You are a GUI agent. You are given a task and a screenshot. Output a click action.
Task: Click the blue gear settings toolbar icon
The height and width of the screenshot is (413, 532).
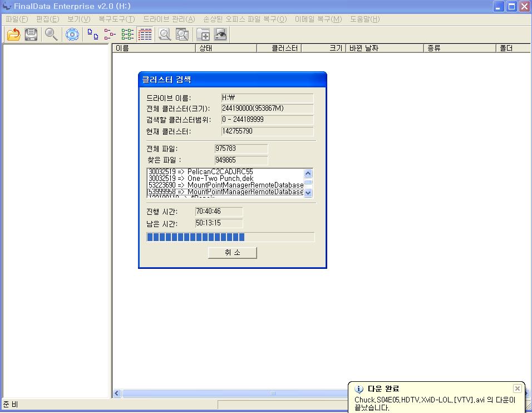click(72, 35)
